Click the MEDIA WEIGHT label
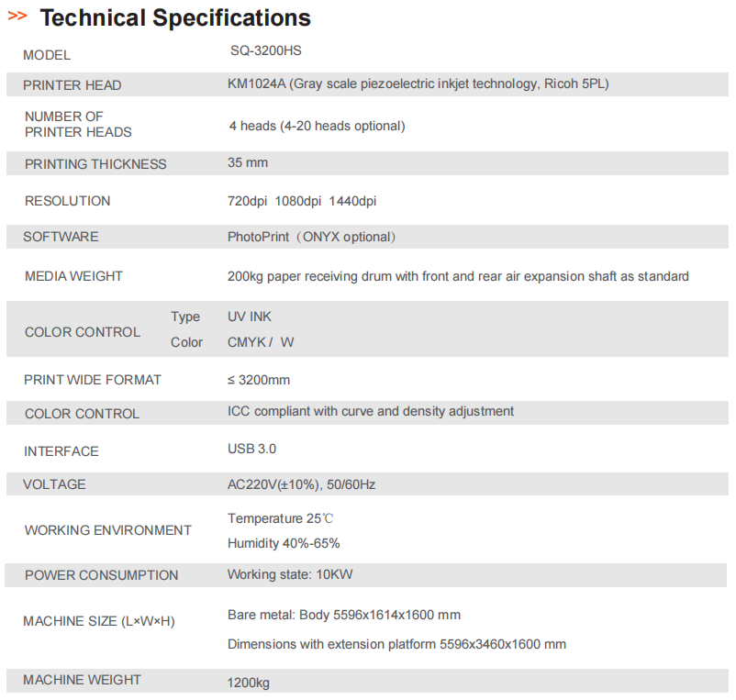Screen dimensions: 736x700 point(73,276)
